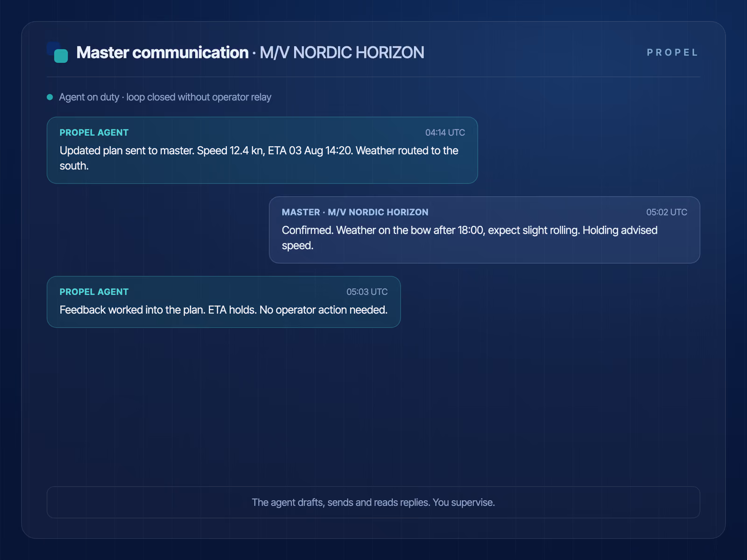Select 'Feedback worked into the plan' message text
The height and width of the screenshot is (560, 747).
[x=224, y=310]
